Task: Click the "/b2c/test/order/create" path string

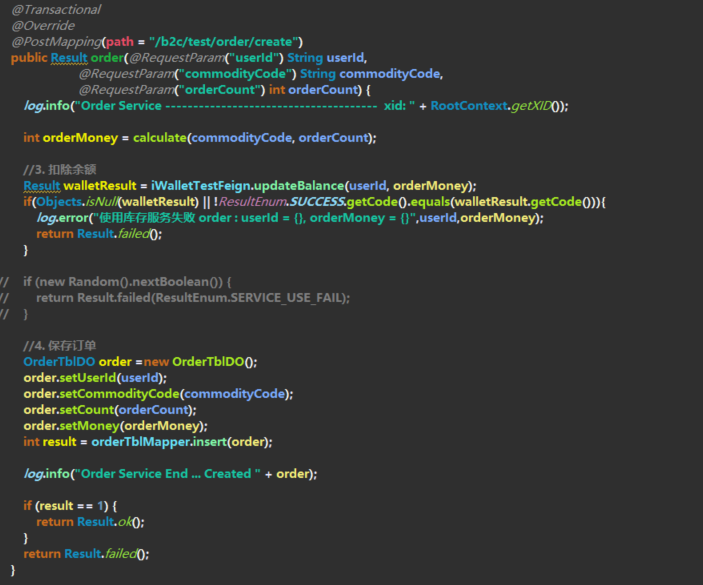Action: point(224,42)
